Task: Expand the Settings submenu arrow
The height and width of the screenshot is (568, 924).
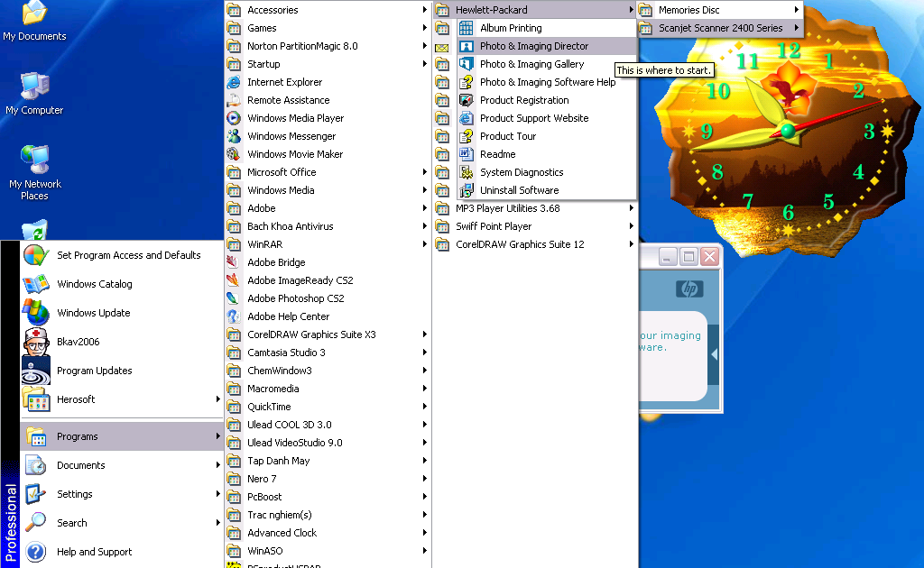Action: (x=218, y=494)
